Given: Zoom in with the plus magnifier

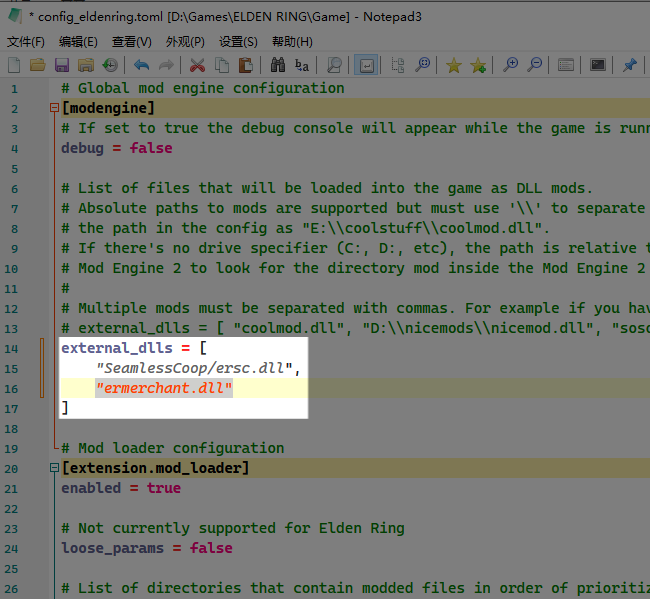Looking at the screenshot, I should (x=510, y=65).
